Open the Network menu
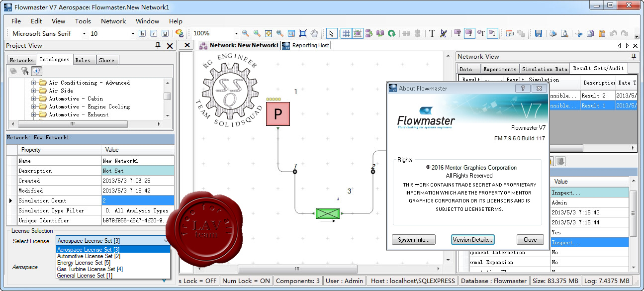 coord(113,21)
